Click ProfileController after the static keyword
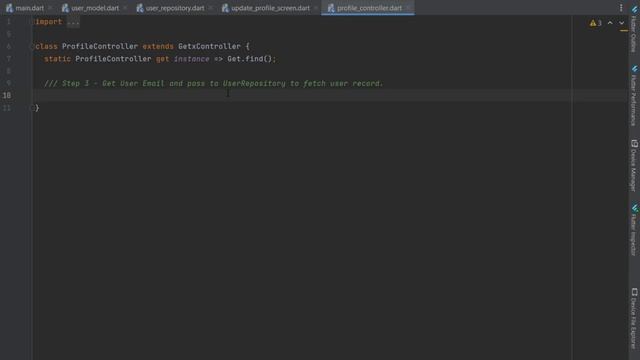The height and width of the screenshot is (360, 640). (x=113, y=59)
